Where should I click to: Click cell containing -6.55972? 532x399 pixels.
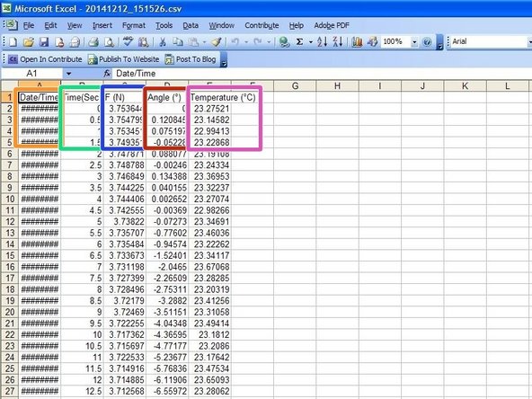(167, 391)
